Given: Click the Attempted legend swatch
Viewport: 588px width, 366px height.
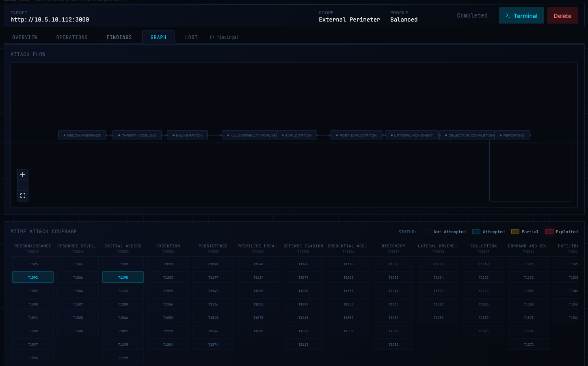Looking at the screenshot, I should click(x=476, y=232).
